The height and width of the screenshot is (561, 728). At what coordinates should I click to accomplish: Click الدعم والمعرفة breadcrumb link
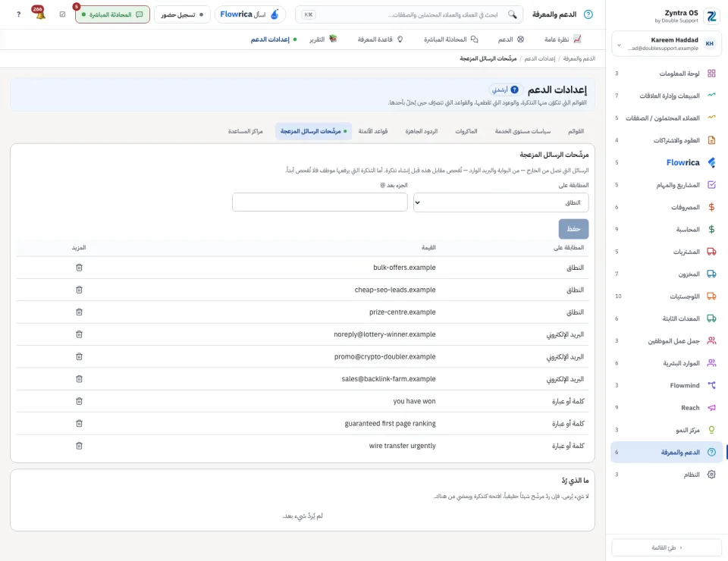(x=579, y=58)
